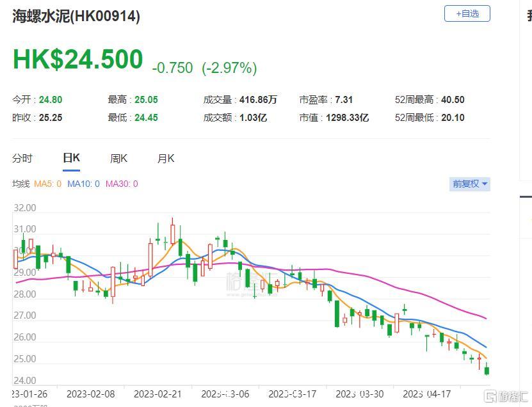Screen dimensions: 532x407
Task: Click the 52周最低 value 20.10
Action: click(x=453, y=118)
